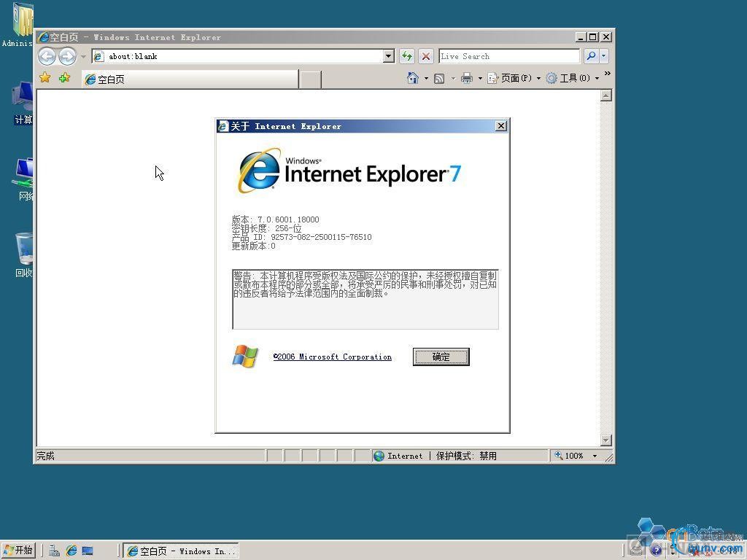Open the Favorites Center star icon
Image resolution: width=747 pixels, height=560 pixels.
pos(45,77)
